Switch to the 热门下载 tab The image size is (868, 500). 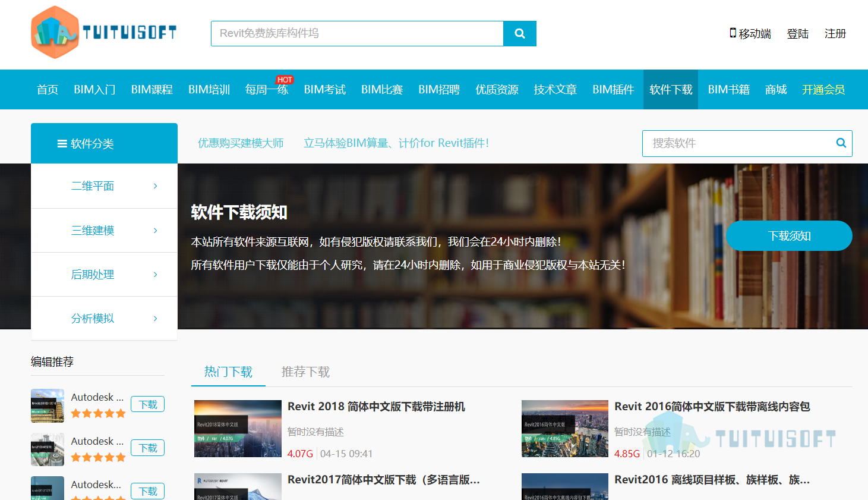click(228, 372)
